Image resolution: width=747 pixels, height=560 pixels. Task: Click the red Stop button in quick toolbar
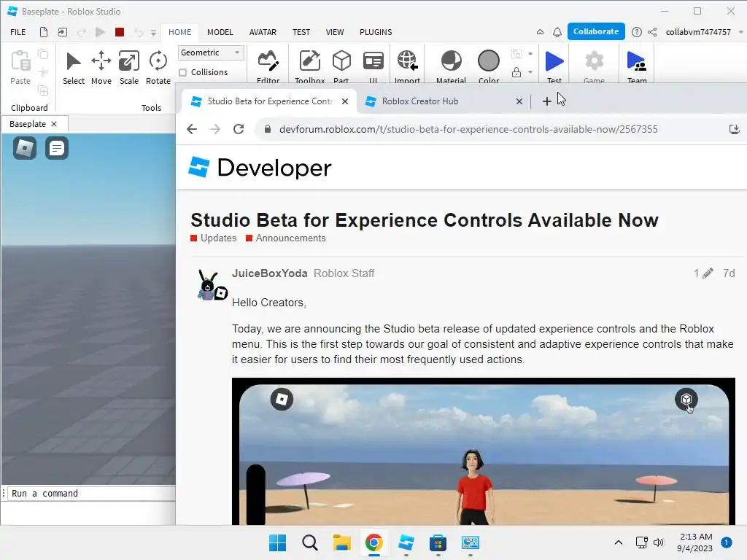click(120, 32)
